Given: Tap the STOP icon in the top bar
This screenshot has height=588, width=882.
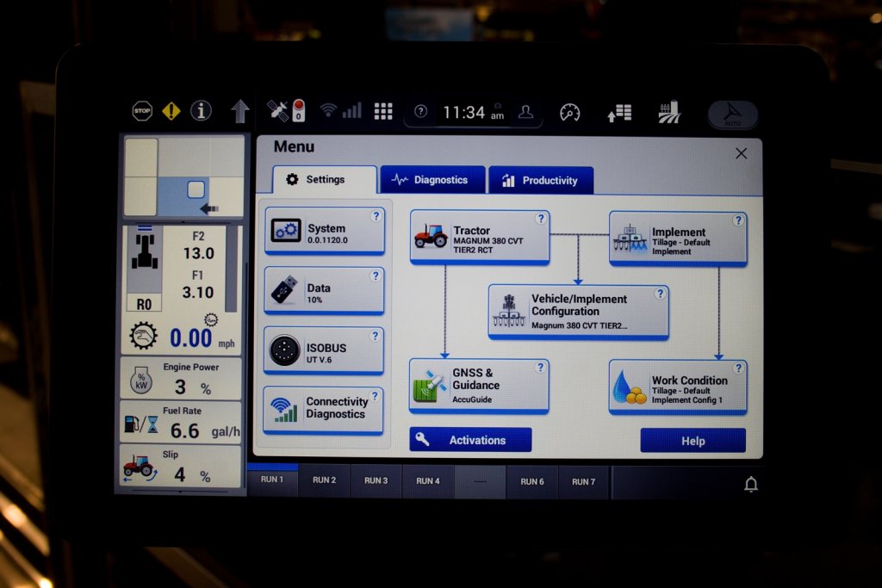Looking at the screenshot, I should tap(142, 111).
